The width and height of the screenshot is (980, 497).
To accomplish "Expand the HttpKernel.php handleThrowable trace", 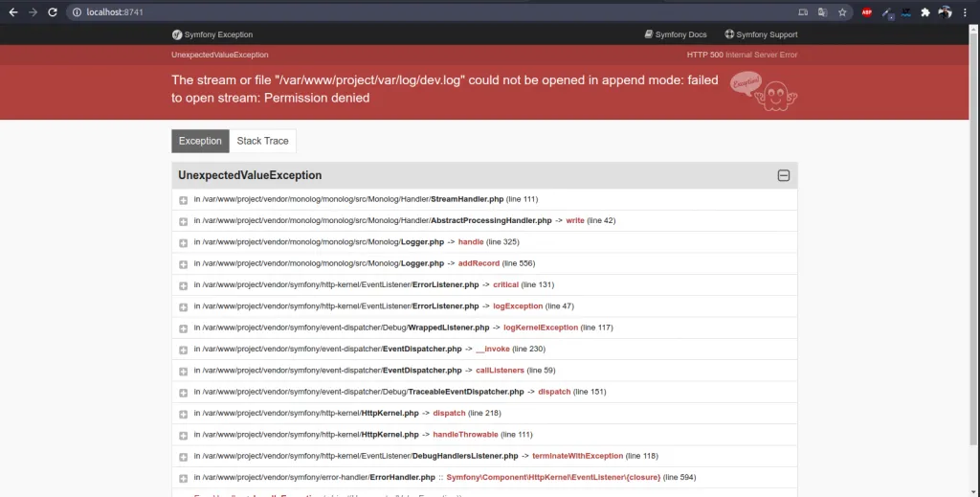I will 183,435.
